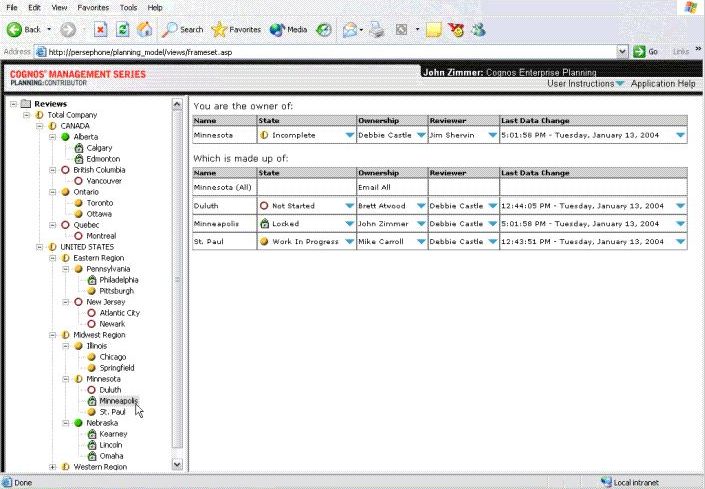The image size is (705, 489).
Task: Click the Messenger people toolbar icon
Action: point(478,30)
